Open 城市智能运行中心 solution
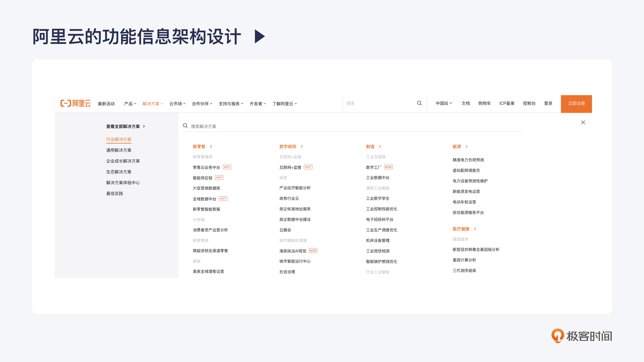 pyautogui.click(x=295, y=261)
